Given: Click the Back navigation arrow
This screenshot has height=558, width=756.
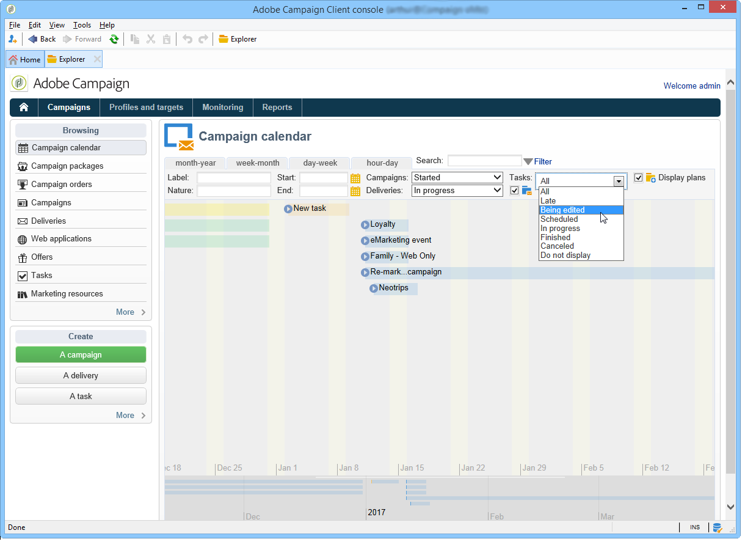Looking at the screenshot, I should point(33,39).
